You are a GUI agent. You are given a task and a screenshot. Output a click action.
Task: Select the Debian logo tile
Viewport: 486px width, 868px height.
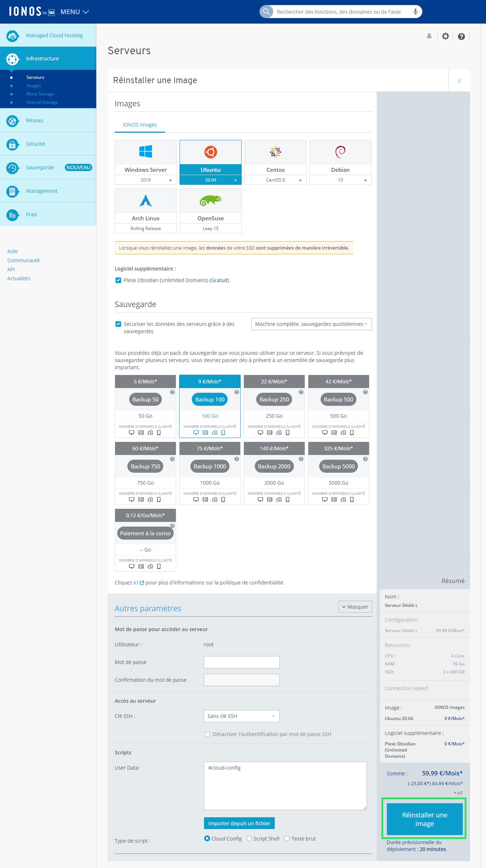341,152
